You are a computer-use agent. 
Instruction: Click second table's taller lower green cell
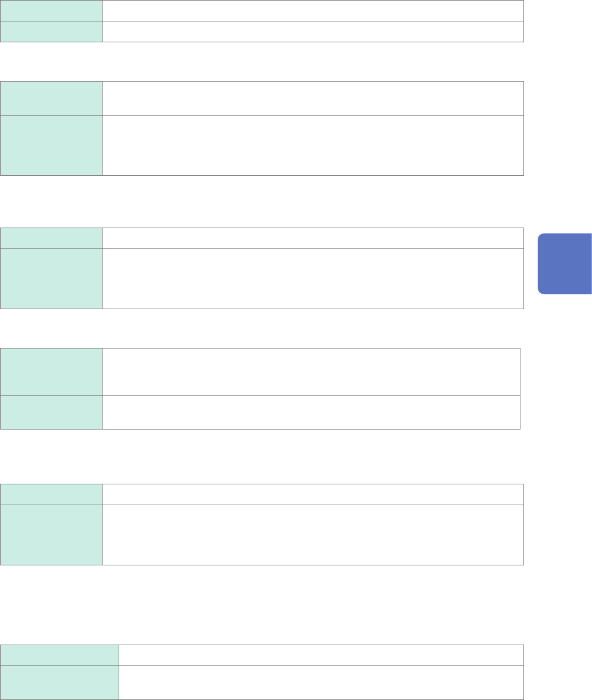[51, 145]
